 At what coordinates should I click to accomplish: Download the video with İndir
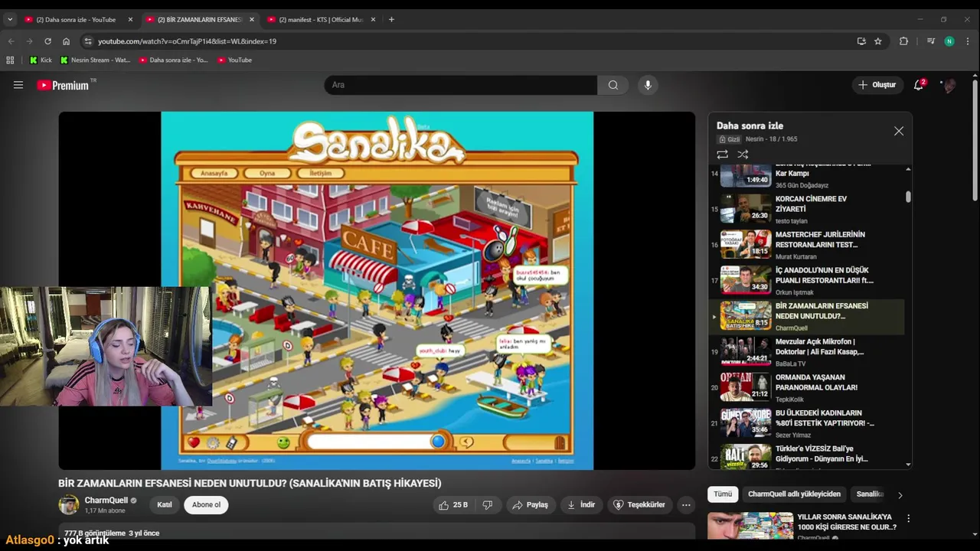tap(581, 504)
